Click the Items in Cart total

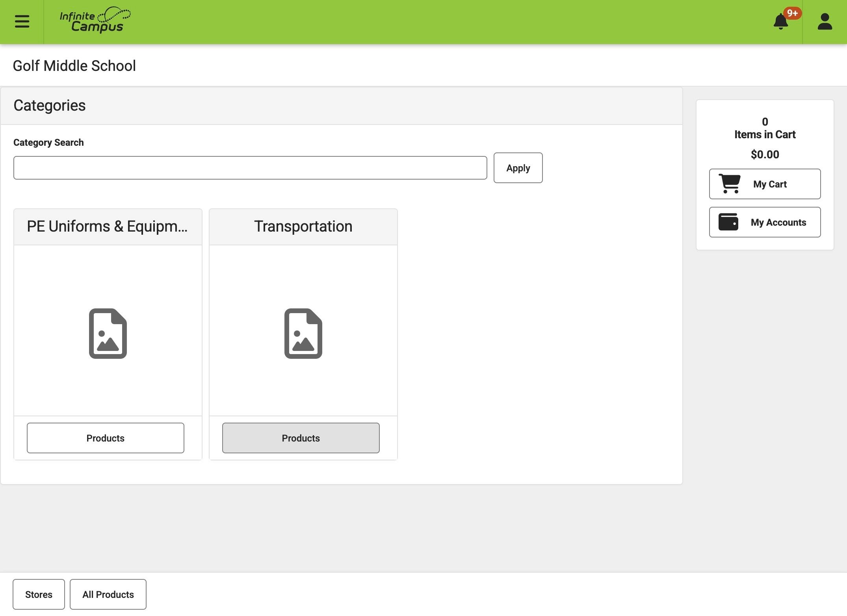[x=764, y=134]
